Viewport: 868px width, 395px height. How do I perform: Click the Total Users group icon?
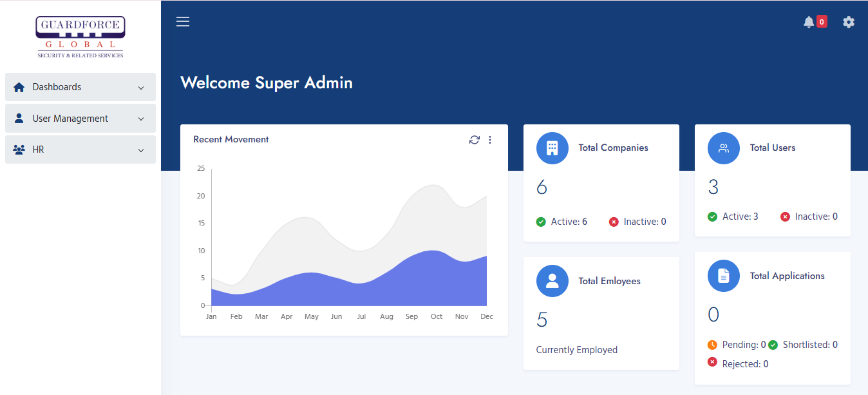tap(723, 148)
